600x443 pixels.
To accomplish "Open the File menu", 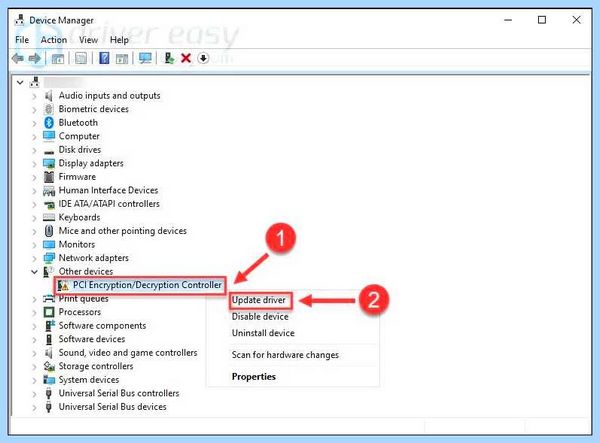I will tap(22, 40).
